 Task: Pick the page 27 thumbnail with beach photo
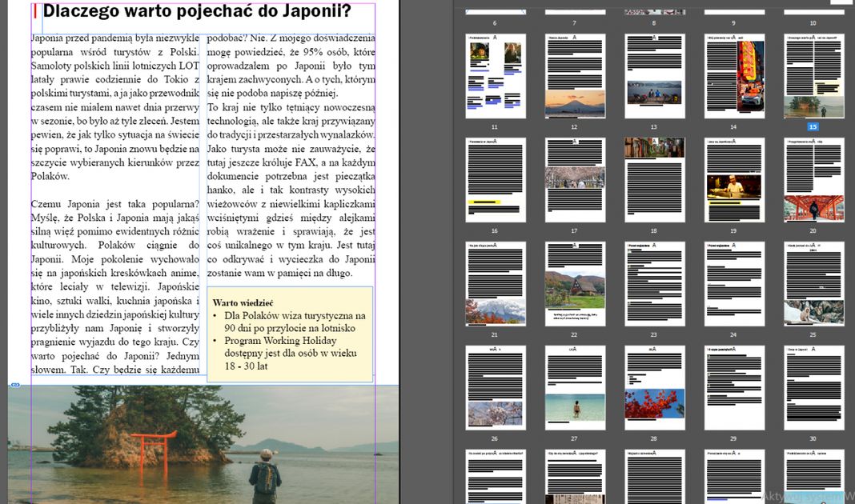click(575, 388)
